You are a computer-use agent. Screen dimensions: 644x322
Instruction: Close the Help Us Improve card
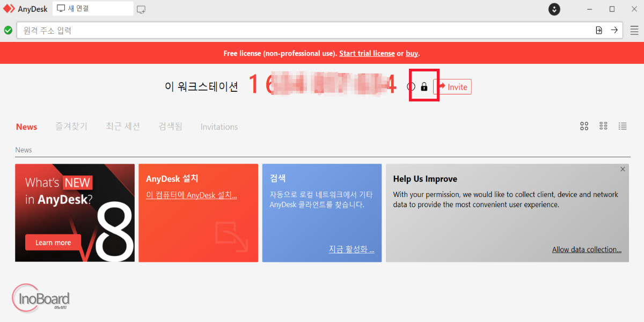(623, 169)
